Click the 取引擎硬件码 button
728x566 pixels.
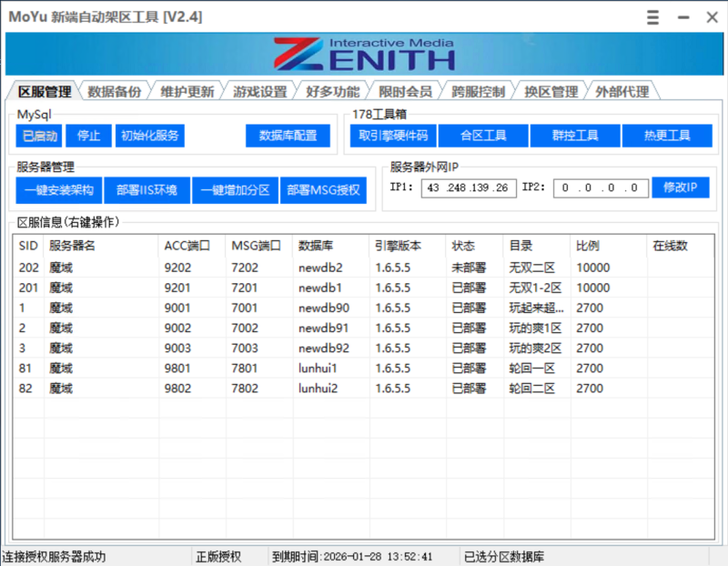click(392, 136)
